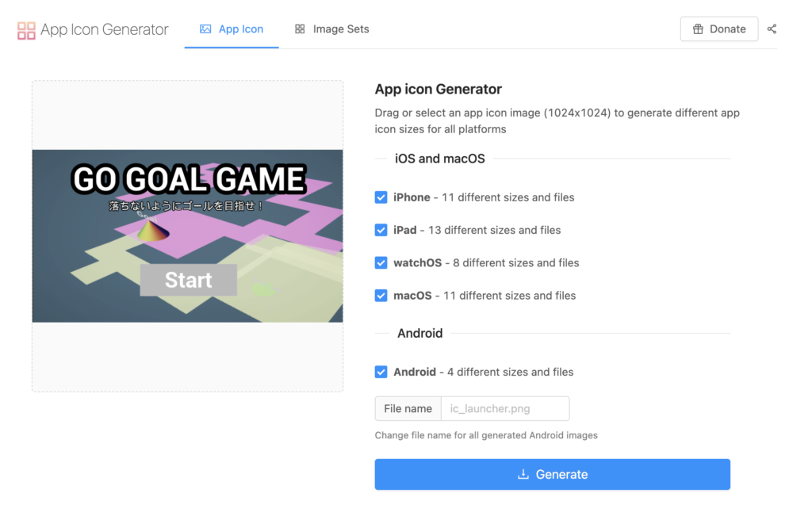Viewport: 812px width, 520px height.
Task: Click the share icon beside Donate
Action: click(772, 29)
